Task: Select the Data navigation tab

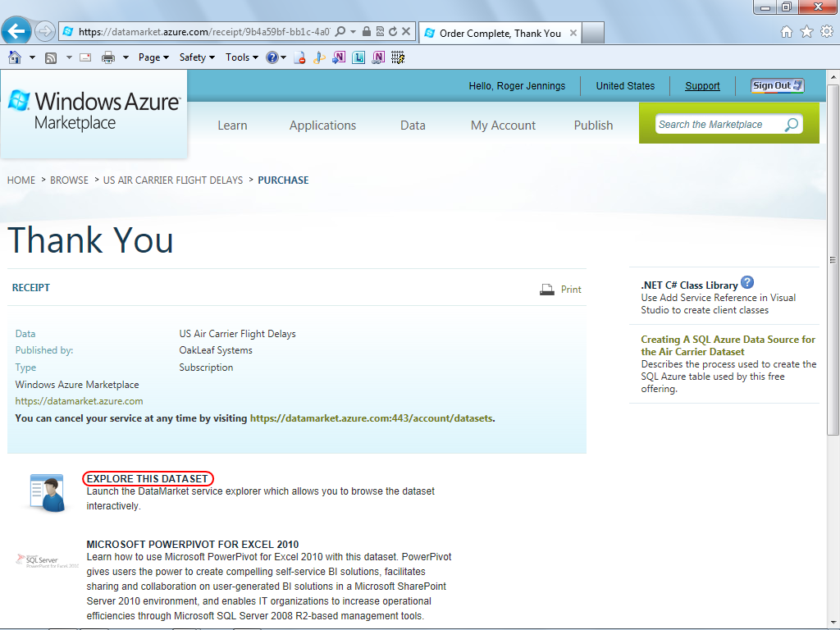Action: click(413, 126)
